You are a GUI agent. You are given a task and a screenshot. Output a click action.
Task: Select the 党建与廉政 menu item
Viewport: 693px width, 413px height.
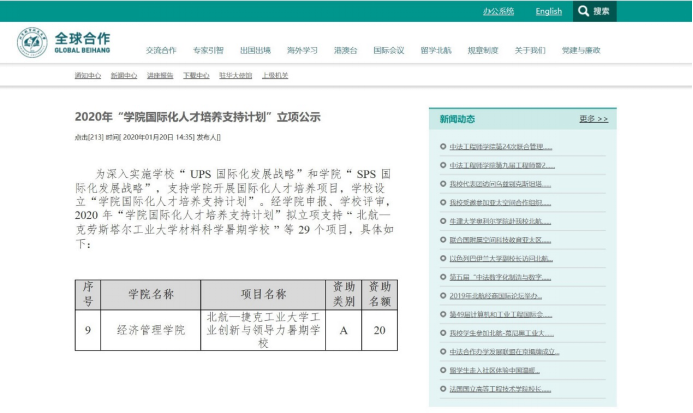click(x=581, y=50)
